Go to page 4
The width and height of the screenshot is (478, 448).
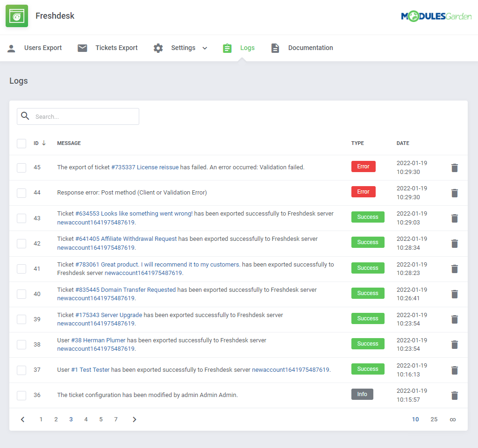click(86, 419)
